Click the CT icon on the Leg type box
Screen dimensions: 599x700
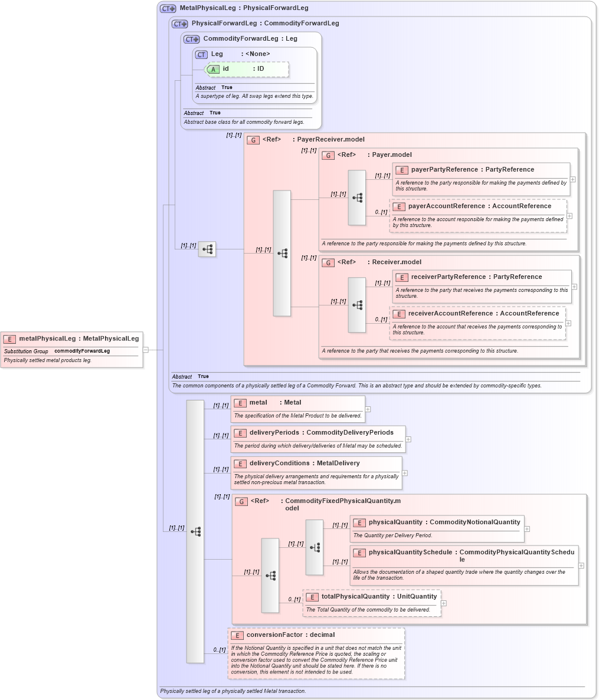(x=201, y=54)
